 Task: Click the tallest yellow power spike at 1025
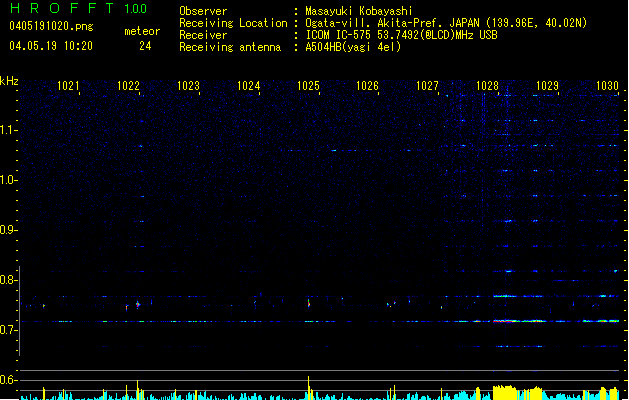tap(308, 387)
